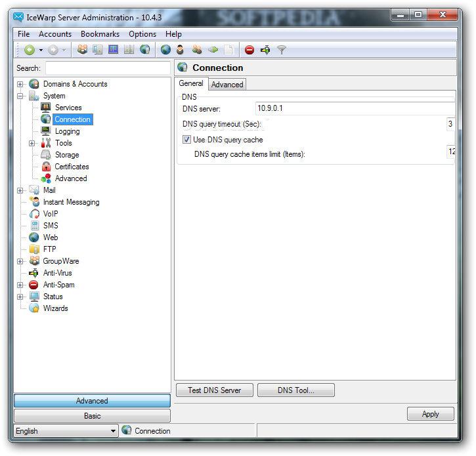Click in the Search field
Viewport: 476px width, 456px height.
108,68
